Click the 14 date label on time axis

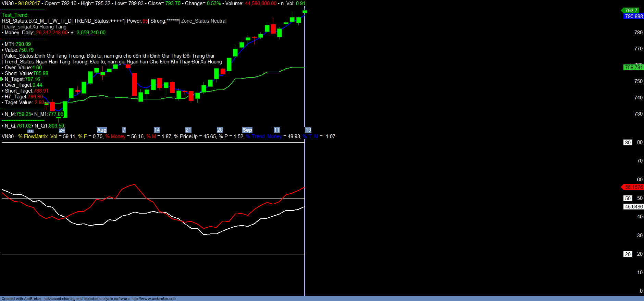coord(157,130)
